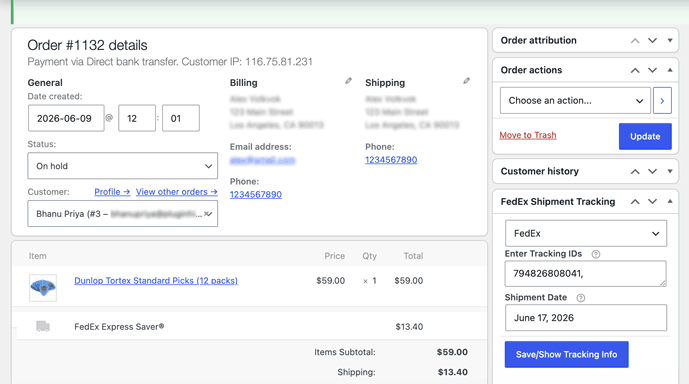Focus the minute field showing 01

(x=181, y=118)
